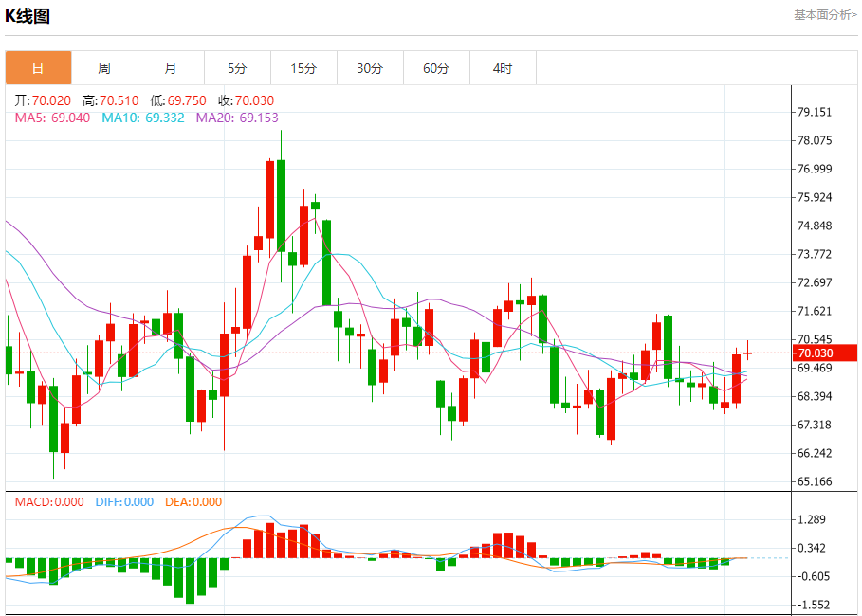This screenshot has height=616, width=862.
Task: Click the DEA indicator label
Action: click(193, 501)
